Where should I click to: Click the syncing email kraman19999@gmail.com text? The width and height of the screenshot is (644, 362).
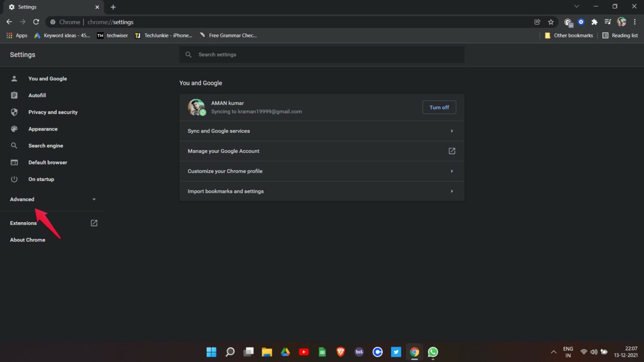[257, 112]
